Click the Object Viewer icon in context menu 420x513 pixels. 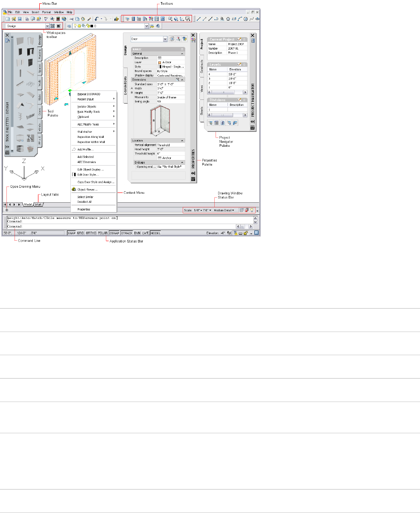pyautogui.click(x=74, y=189)
